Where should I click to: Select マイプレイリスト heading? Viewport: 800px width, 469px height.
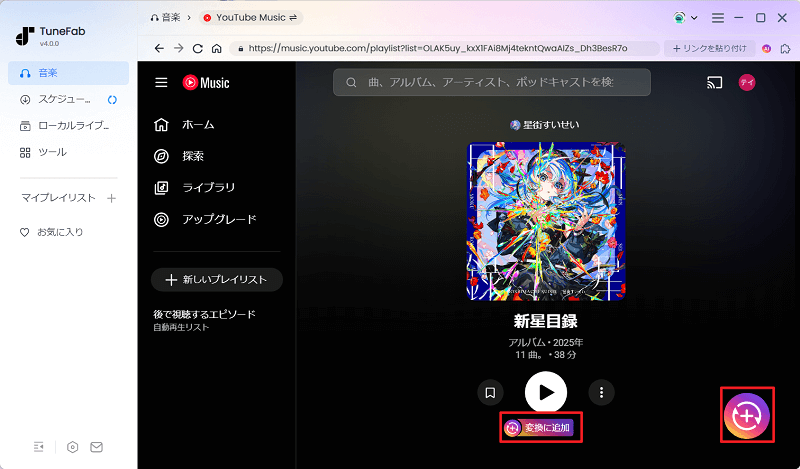58,198
